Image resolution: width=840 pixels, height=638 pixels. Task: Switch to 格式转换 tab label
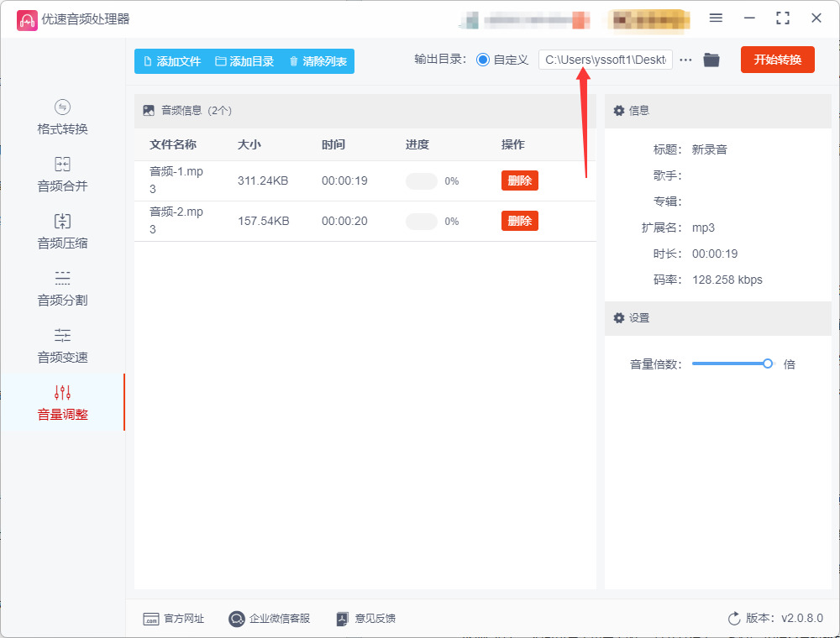click(x=62, y=129)
